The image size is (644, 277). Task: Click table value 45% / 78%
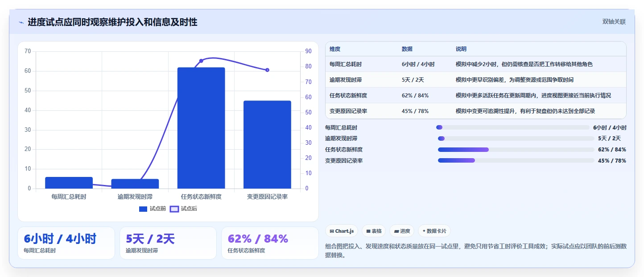tap(415, 111)
